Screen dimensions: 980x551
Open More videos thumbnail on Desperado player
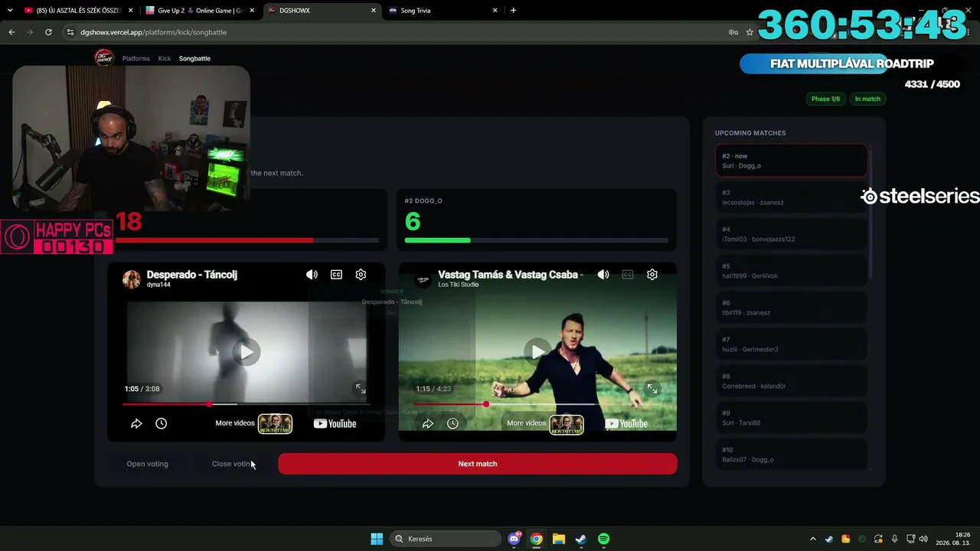(x=275, y=423)
